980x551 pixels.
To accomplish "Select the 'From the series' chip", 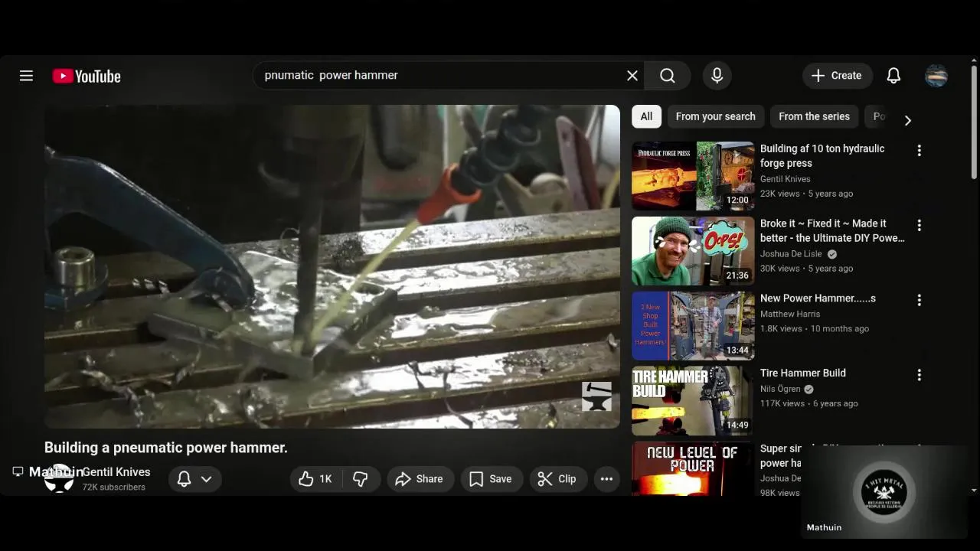I will point(814,116).
